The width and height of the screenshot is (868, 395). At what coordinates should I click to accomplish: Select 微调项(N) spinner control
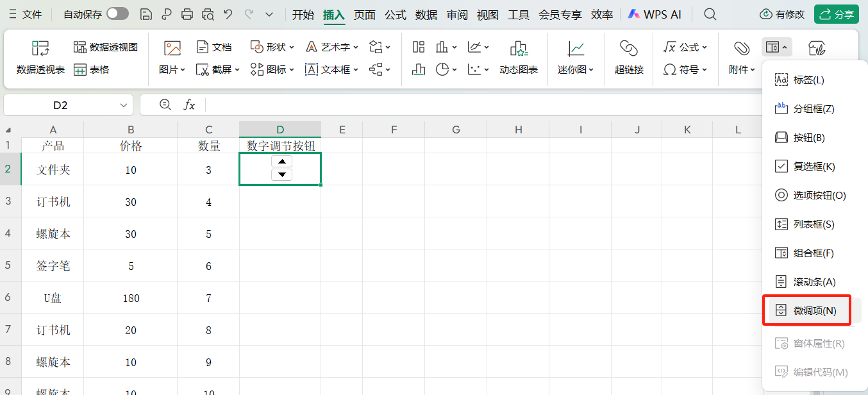tap(809, 310)
